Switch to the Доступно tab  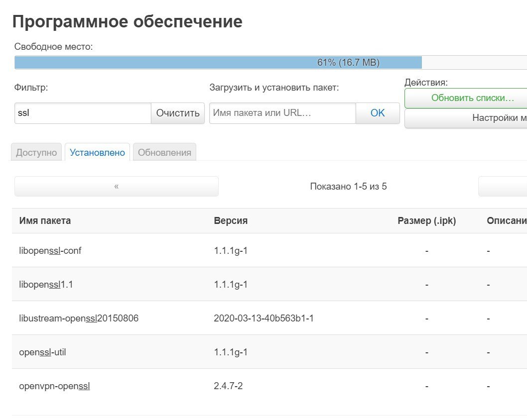point(36,152)
